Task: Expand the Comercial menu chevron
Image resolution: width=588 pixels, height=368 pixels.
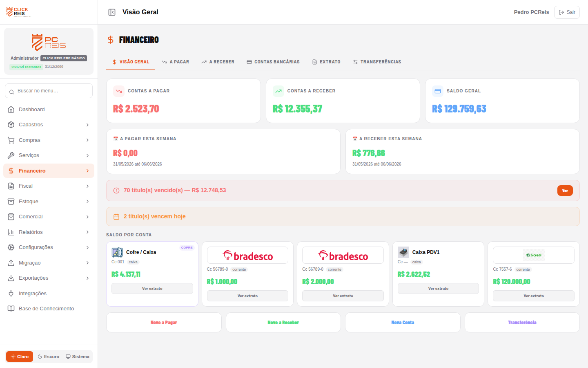Action: pos(87,217)
